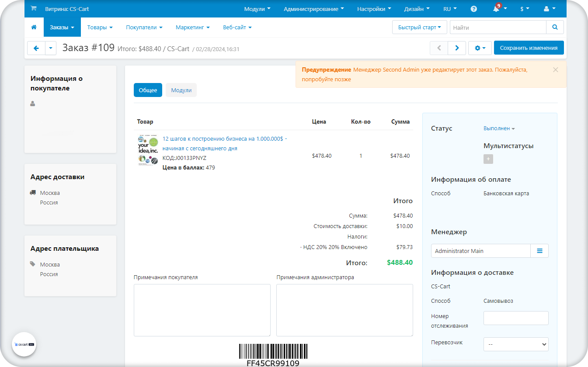588x367 pixels.
Task: Click the CS-Cart demo badge
Action: click(x=24, y=344)
